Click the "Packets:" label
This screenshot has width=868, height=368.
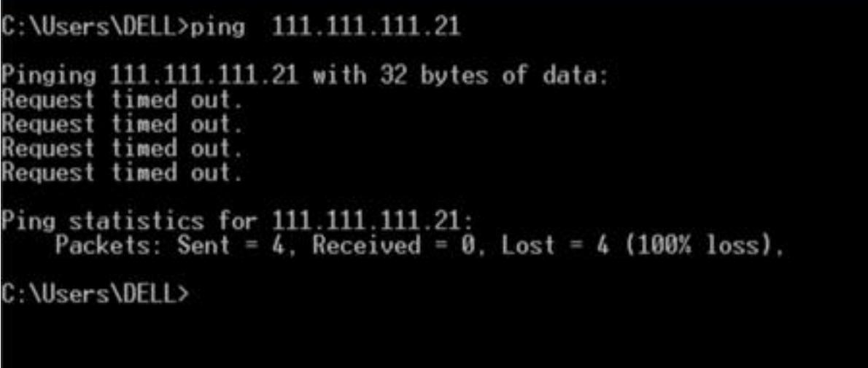(x=109, y=246)
